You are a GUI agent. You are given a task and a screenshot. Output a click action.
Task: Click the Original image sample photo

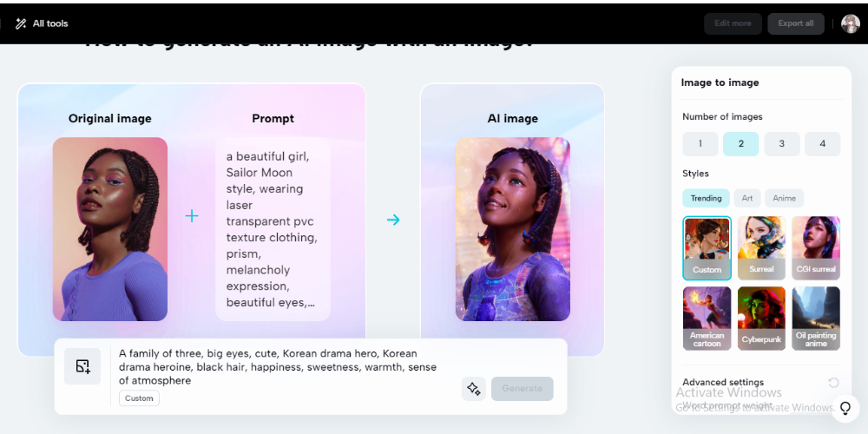110,229
